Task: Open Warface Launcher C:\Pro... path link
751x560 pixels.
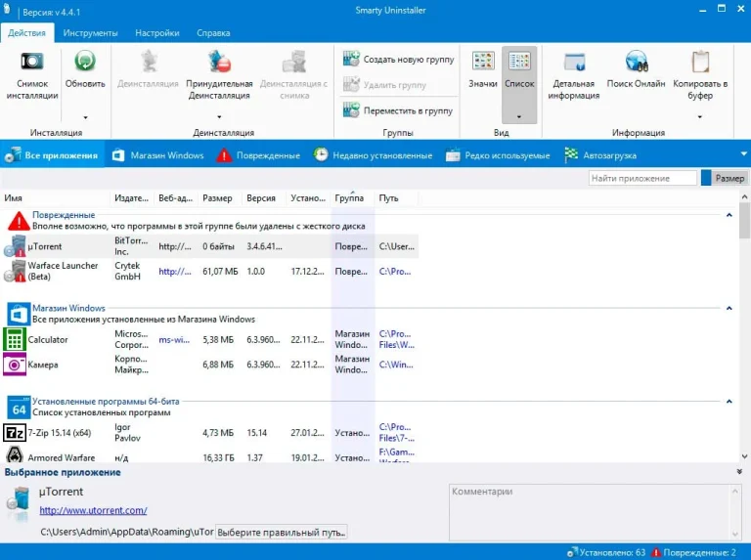Action: (x=395, y=272)
